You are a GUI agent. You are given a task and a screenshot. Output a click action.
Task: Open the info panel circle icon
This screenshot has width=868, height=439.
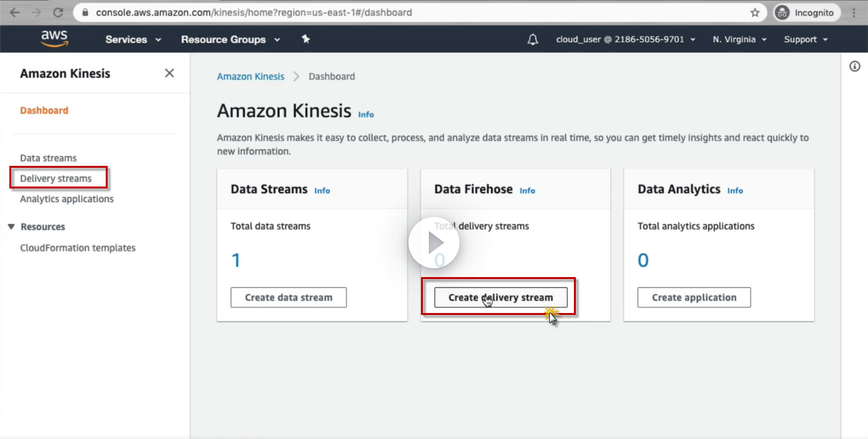(855, 66)
